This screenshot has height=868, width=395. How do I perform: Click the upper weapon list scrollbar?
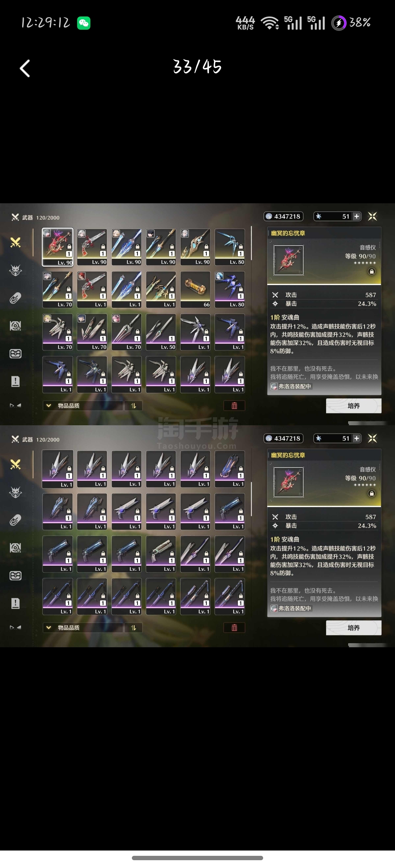(x=252, y=243)
